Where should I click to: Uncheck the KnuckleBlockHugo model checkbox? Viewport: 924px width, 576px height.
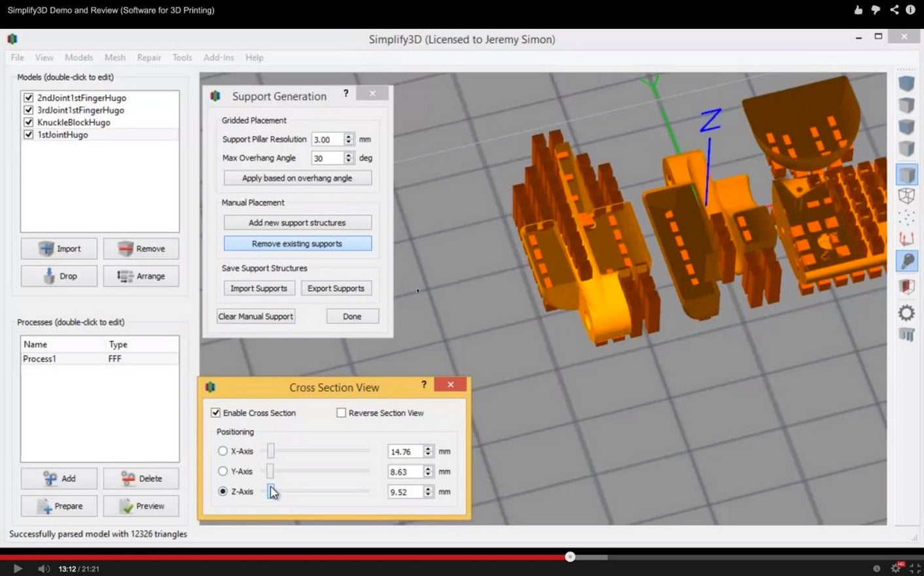27,122
